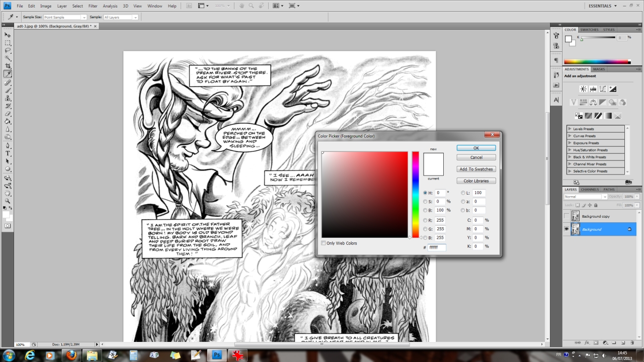Show the Background copy layer
This screenshot has width=644, height=362.
pyautogui.click(x=567, y=216)
